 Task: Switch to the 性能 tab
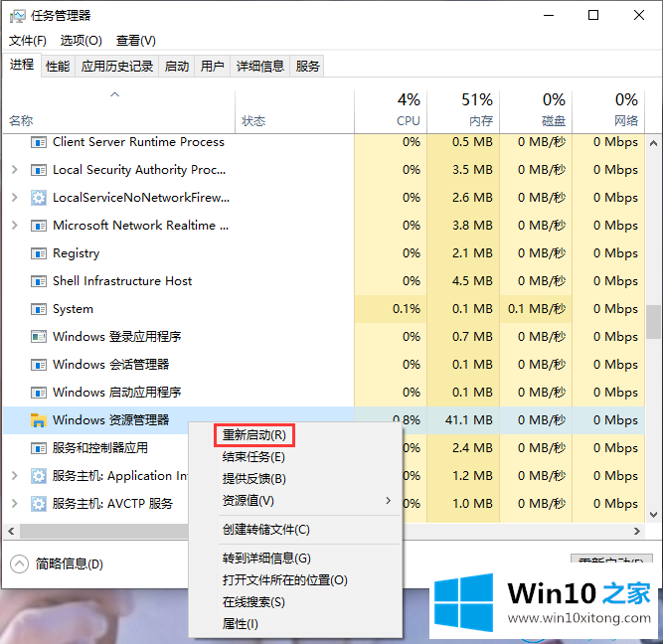[x=58, y=67]
